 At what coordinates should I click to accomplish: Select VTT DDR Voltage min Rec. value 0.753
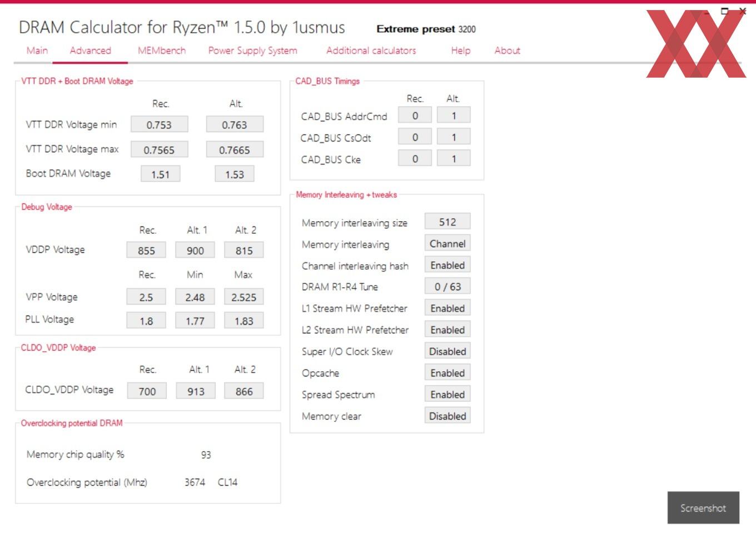click(x=159, y=124)
